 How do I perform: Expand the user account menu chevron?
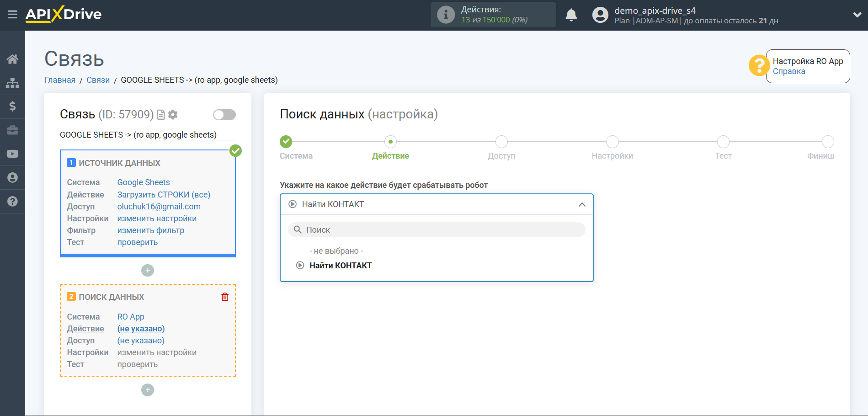pyautogui.click(x=857, y=15)
